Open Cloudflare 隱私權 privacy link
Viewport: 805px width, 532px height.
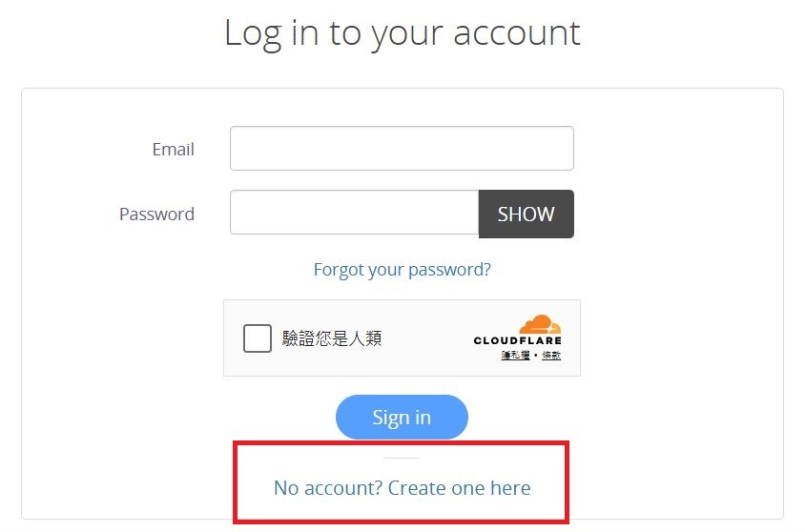point(515,355)
